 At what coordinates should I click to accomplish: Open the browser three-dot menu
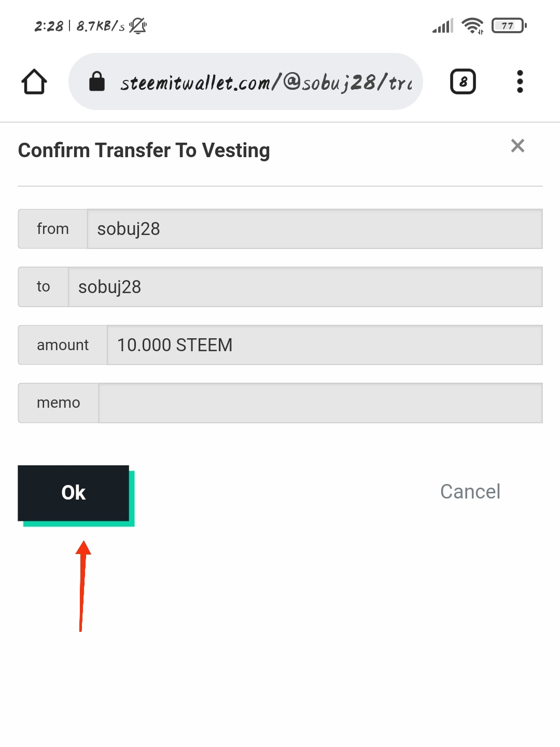click(x=520, y=81)
